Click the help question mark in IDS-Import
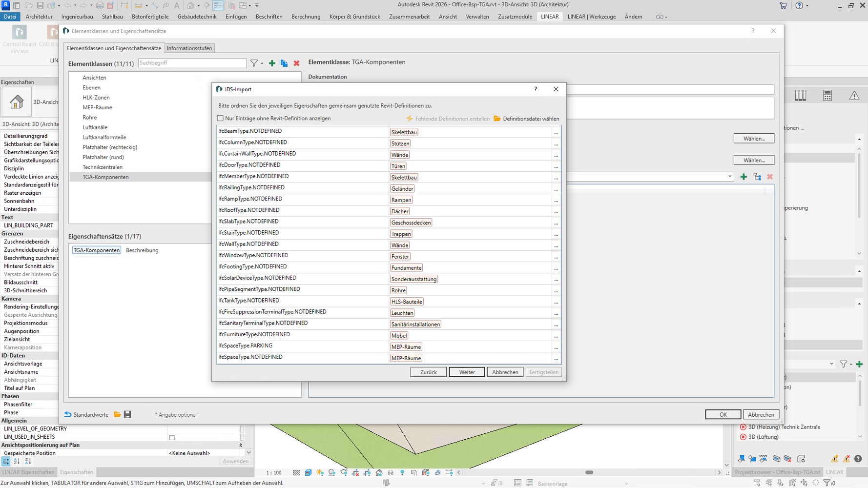The image size is (868, 488). pos(536,89)
